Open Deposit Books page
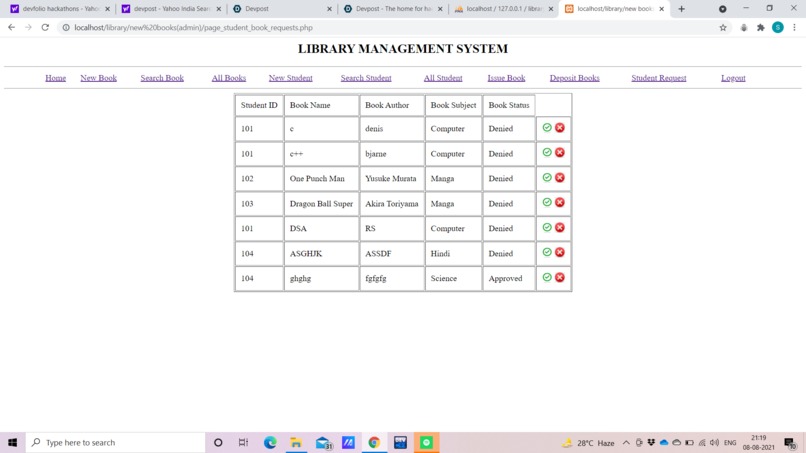 click(x=574, y=78)
